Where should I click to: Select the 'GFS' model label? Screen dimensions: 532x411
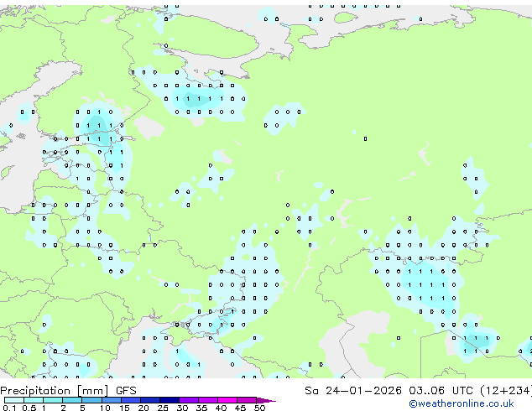[126, 391]
